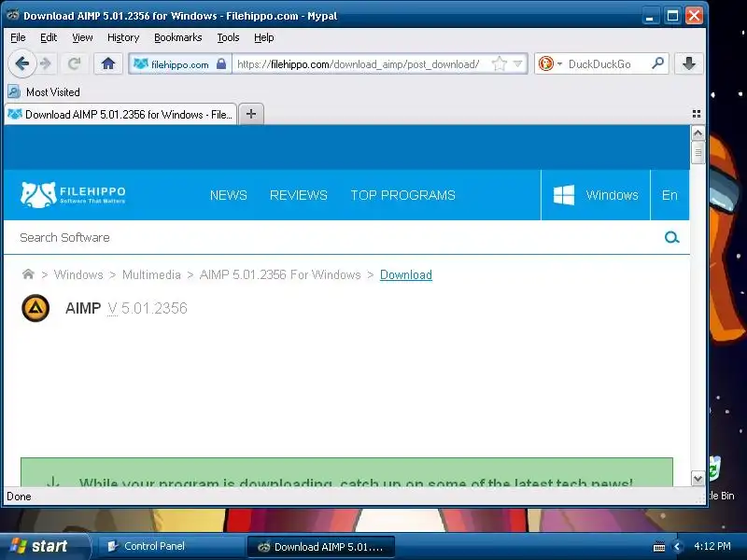Click the site search magnifier icon

click(x=671, y=237)
